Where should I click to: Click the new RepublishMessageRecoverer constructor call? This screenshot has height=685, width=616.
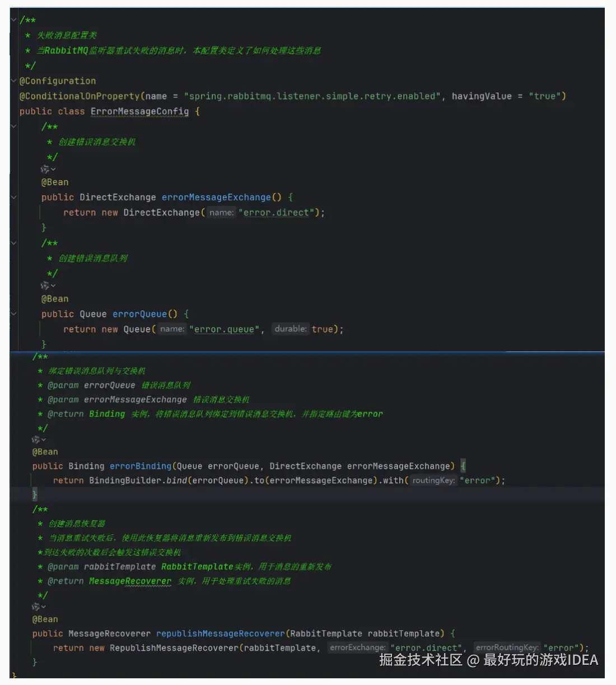pyautogui.click(x=174, y=648)
